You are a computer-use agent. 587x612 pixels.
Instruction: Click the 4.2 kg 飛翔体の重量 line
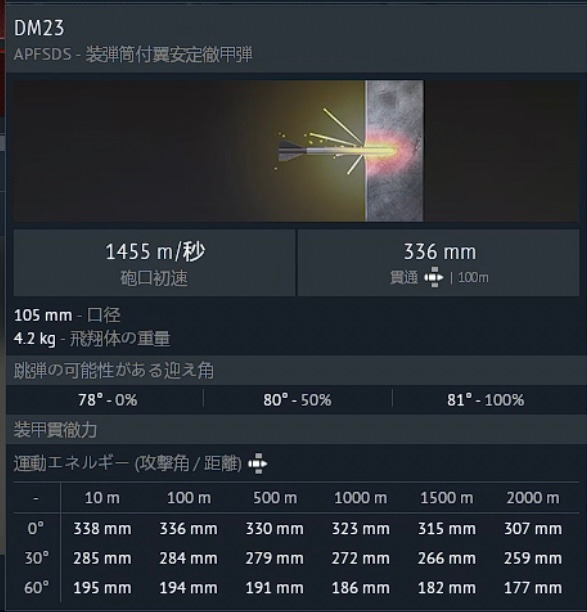click(x=92, y=338)
